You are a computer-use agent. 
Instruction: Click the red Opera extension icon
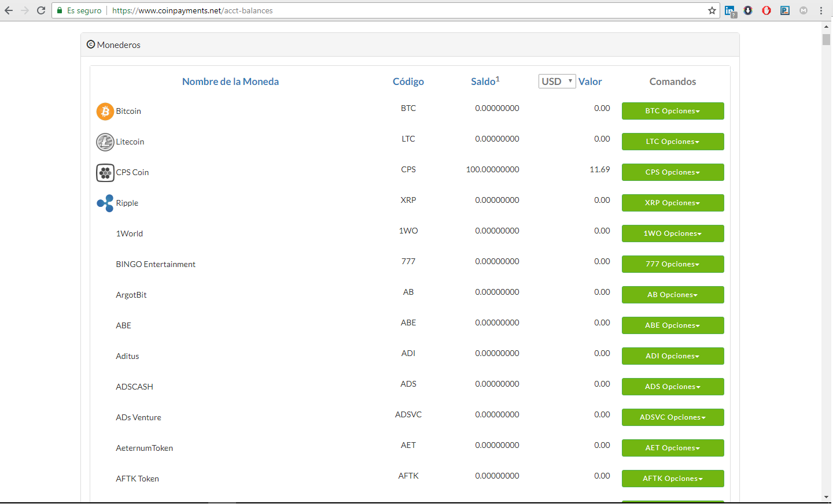[x=766, y=10]
